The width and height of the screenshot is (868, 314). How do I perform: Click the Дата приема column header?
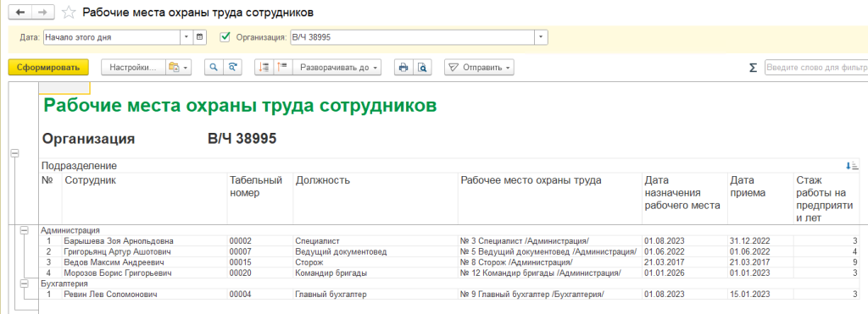(x=760, y=199)
